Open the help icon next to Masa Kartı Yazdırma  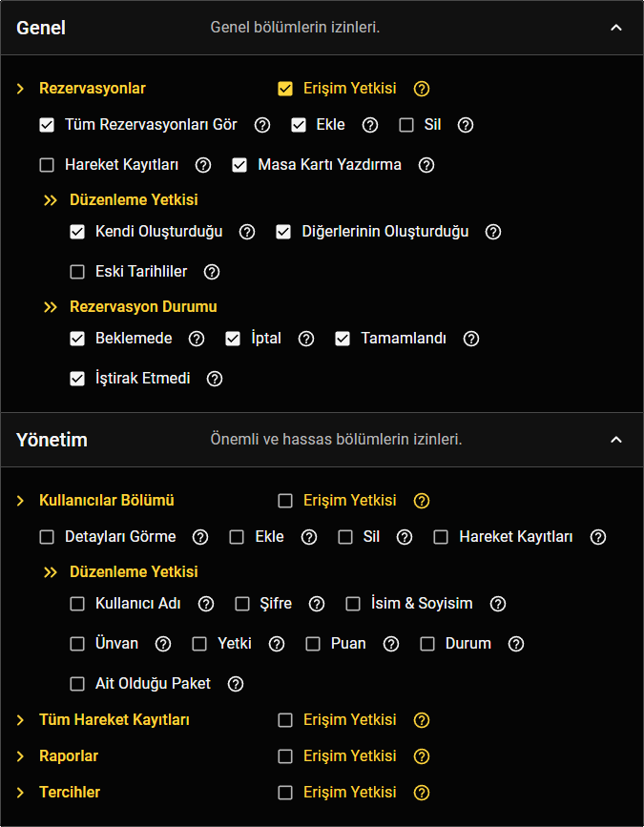(x=426, y=164)
